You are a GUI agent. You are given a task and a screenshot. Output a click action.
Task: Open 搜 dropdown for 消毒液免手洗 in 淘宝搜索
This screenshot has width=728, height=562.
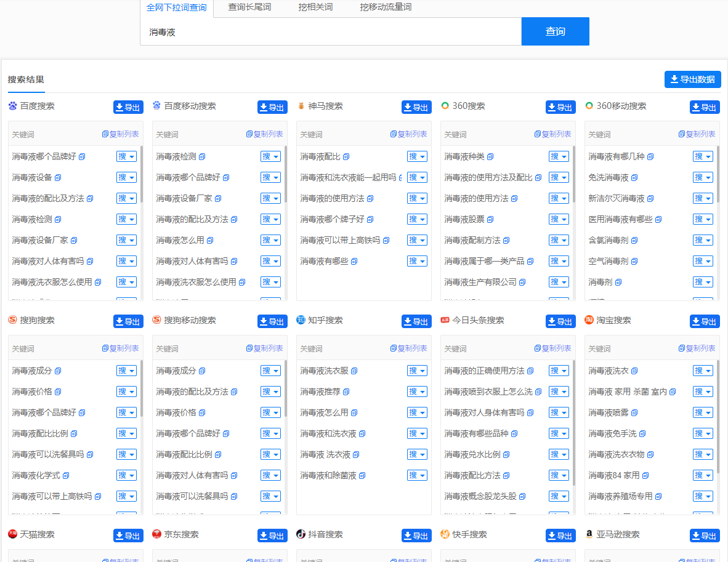(x=703, y=433)
